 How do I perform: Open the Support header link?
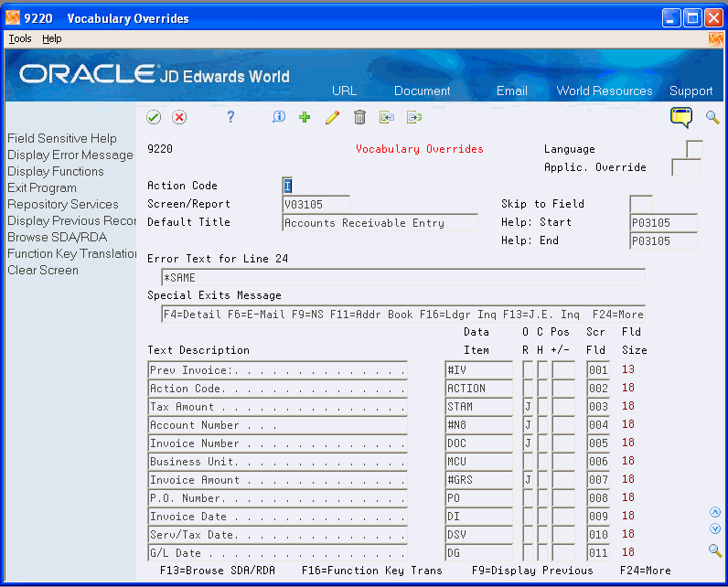(x=691, y=91)
